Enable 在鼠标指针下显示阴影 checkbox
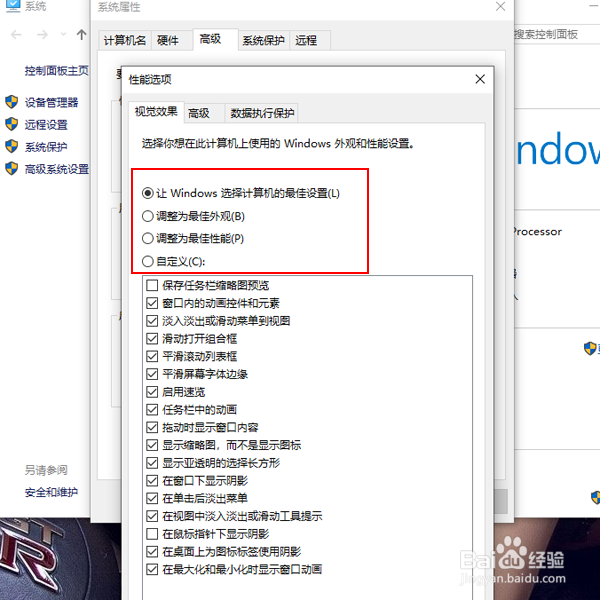This screenshot has width=600, height=600. point(152,534)
